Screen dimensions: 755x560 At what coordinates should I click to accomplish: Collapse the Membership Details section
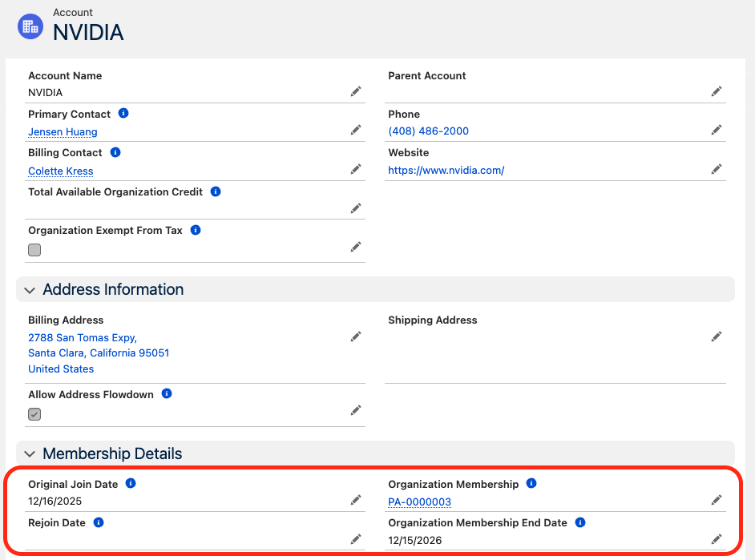click(x=30, y=454)
